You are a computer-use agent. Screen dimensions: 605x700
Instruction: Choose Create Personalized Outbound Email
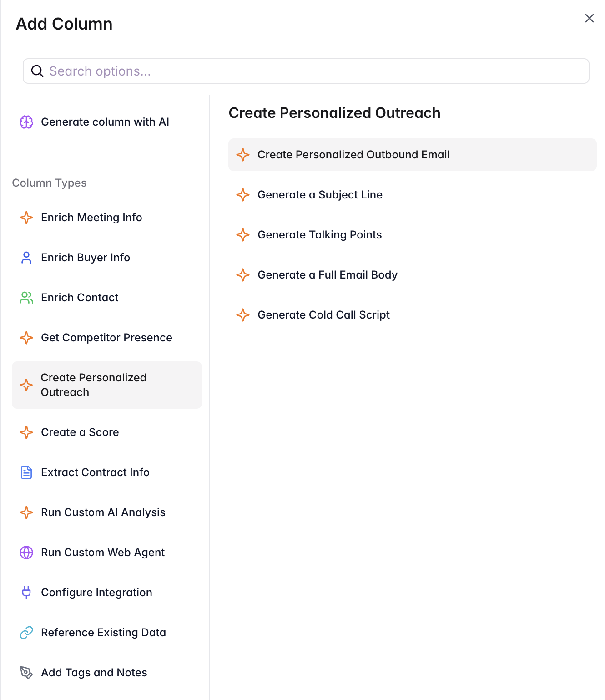pyautogui.click(x=353, y=155)
